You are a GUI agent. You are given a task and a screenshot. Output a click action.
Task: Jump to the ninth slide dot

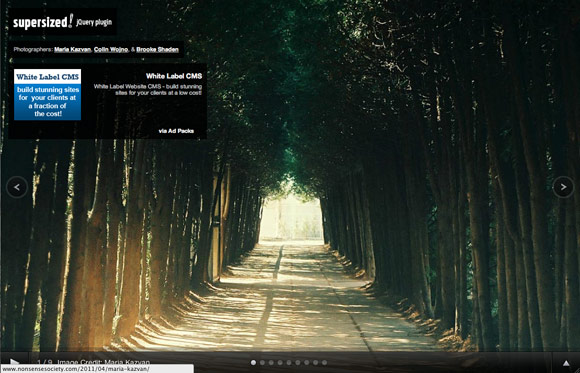click(x=324, y=363)
